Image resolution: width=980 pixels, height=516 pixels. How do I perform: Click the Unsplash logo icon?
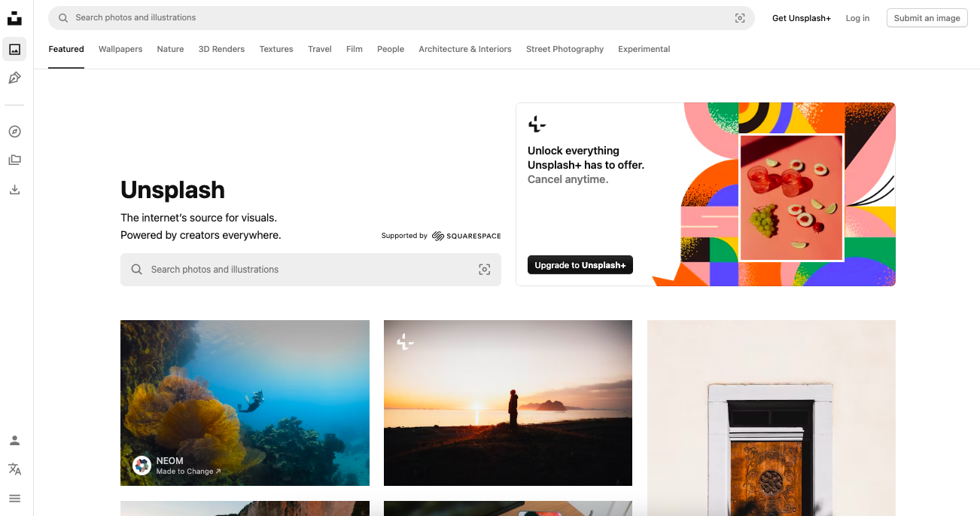(14, 17)
